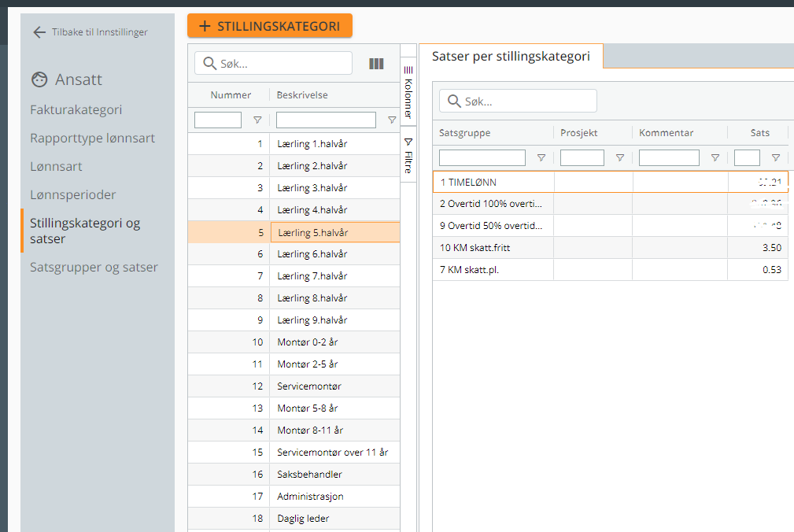The width and height of the screenshot is (794, 532).
Task: Sort by Nummer column header
Action: [231, 95]
